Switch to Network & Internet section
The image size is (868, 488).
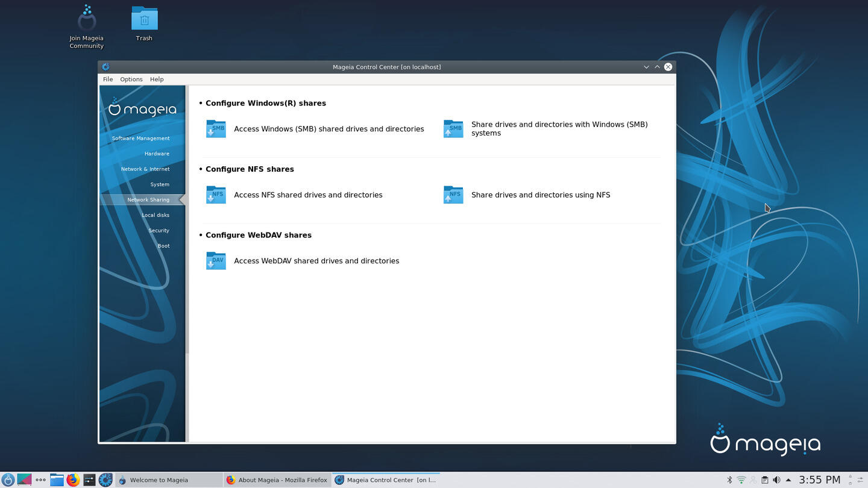(145, 169)
